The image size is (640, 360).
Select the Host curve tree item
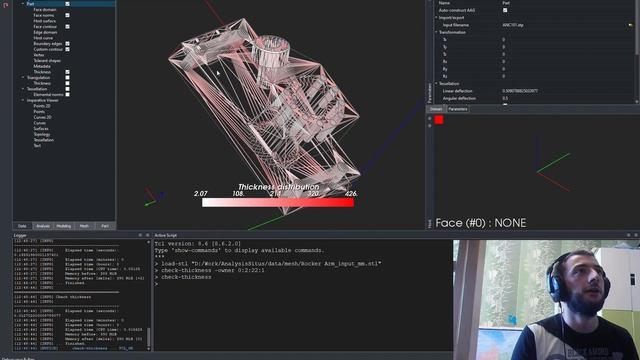coord(43,38)
